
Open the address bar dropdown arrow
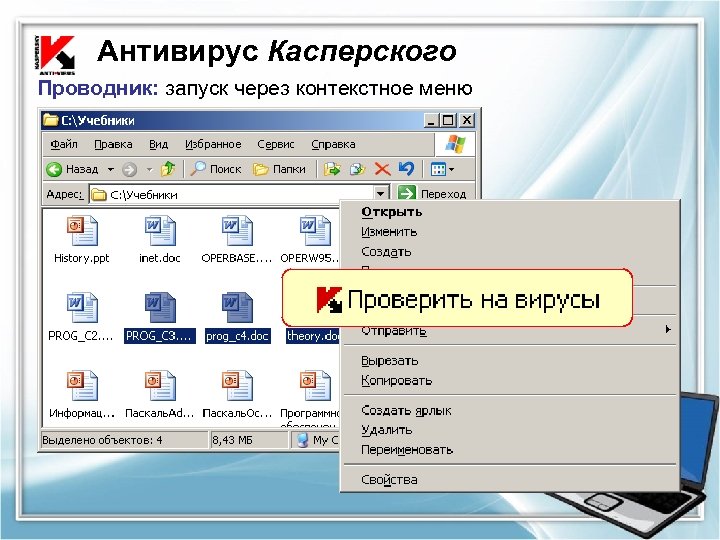point(380,194)
